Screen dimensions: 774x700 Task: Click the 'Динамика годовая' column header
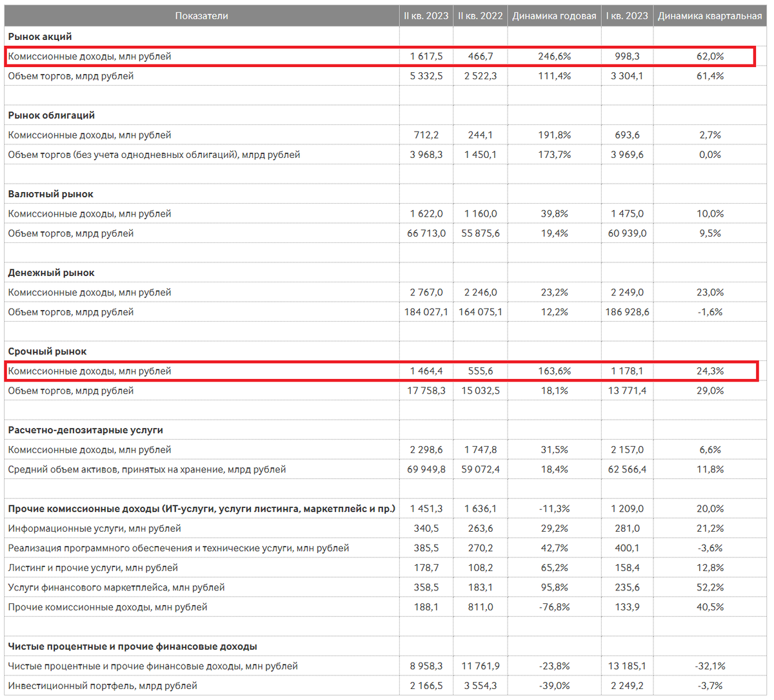pos(555,16)
